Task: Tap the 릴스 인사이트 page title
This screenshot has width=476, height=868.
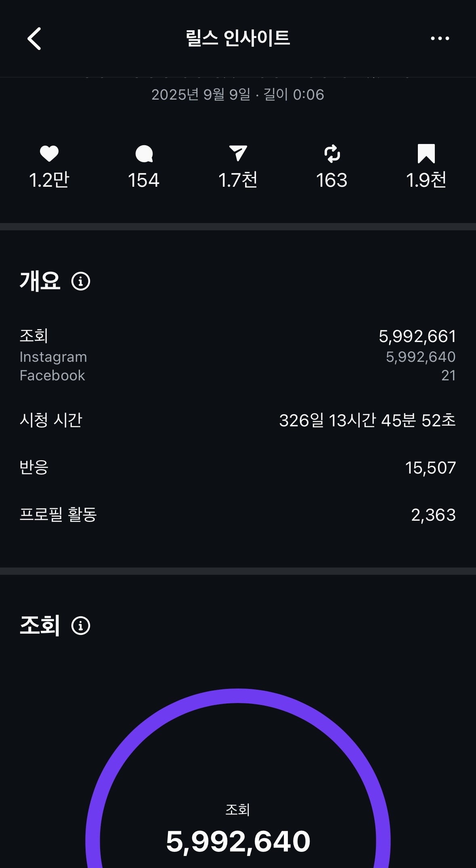Action: pos(238,39)
